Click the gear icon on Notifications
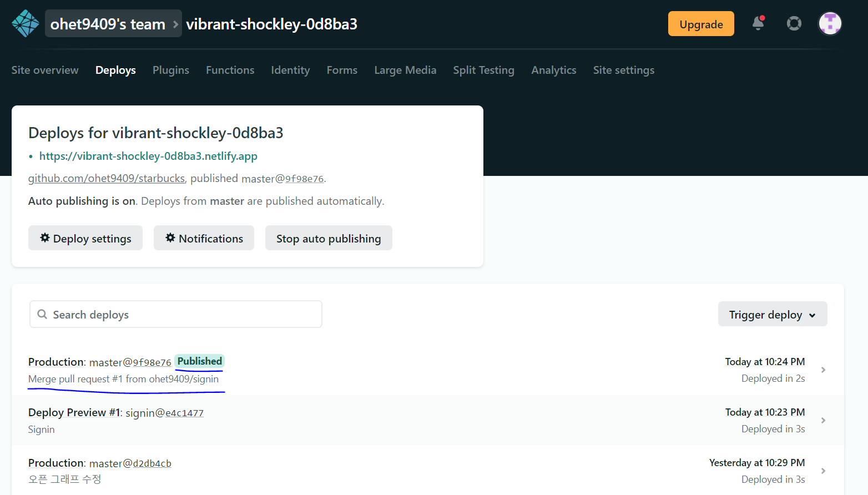868x495 pixels. pyautogui.click(x=170, y=238)
